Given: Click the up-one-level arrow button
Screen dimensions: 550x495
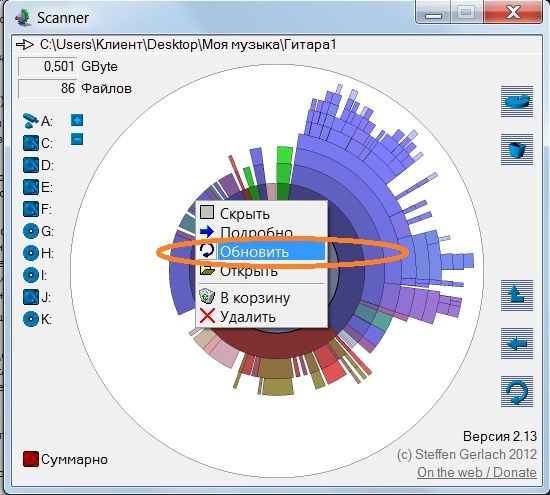Looking at the screenshot, I should click(517, 295).
